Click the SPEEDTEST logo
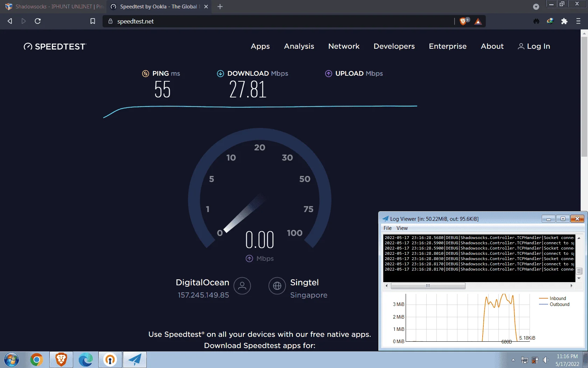Screen dimensions: 588x368 55,47
